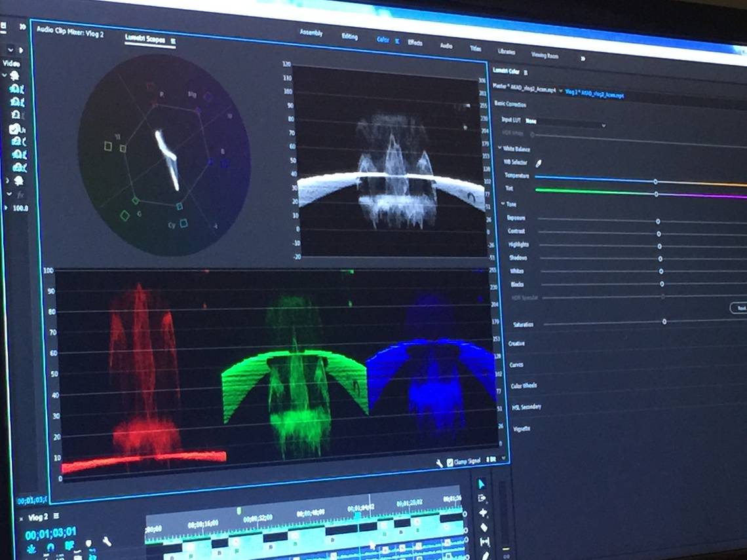The width and height of the screenshot is (747, 560).
Task: Expand the Vignette section
Action: click(522, 428)
